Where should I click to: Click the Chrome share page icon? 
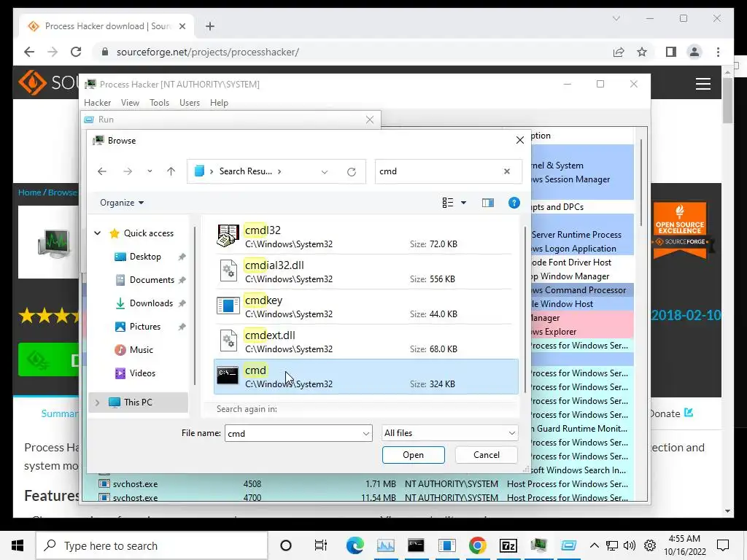619,52
